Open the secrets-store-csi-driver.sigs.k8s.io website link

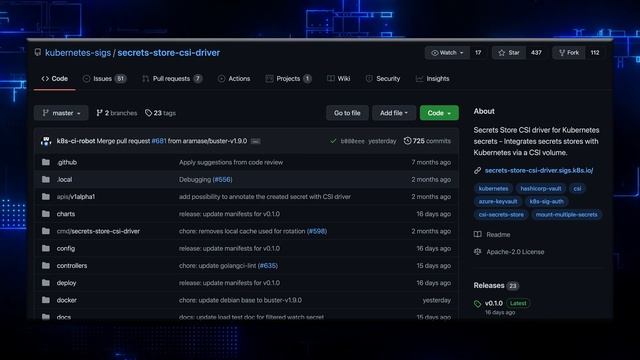point(539,170)
